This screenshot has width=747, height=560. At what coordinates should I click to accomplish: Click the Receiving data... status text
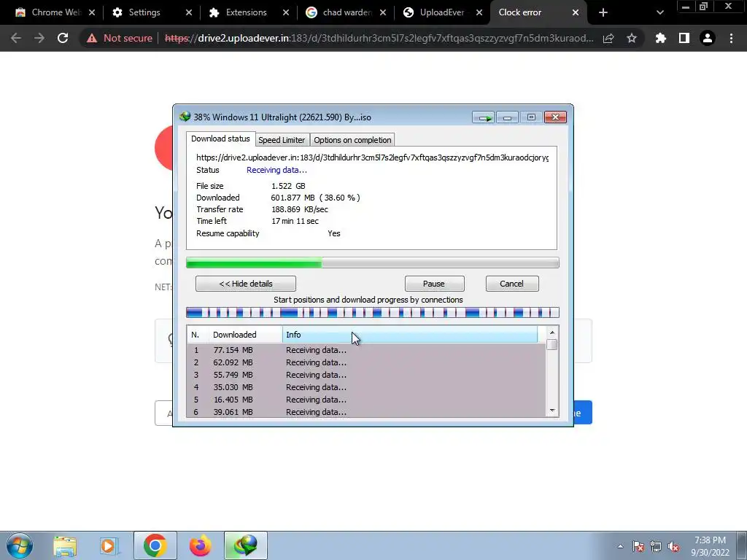[276, 170]
